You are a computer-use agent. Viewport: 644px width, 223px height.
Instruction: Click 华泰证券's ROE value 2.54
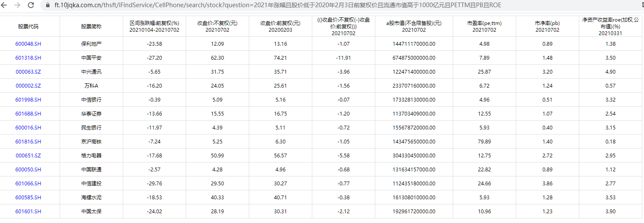pos(611,114)
